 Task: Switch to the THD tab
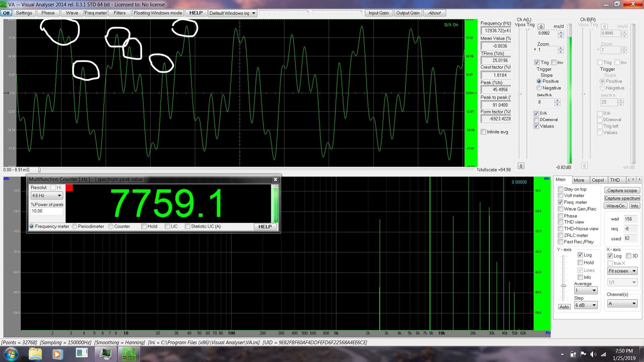click(615, 180)
